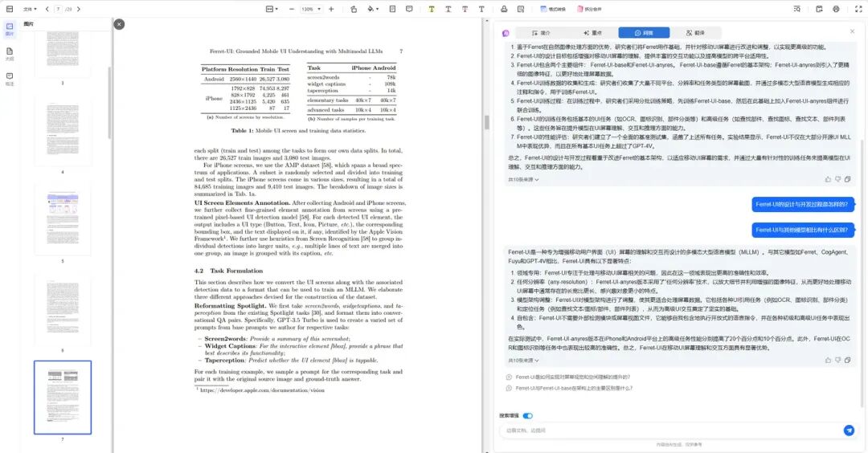This screenshot has height=453, width=868.
Task: Select the page reading mode icon
Action: [392, 9]
